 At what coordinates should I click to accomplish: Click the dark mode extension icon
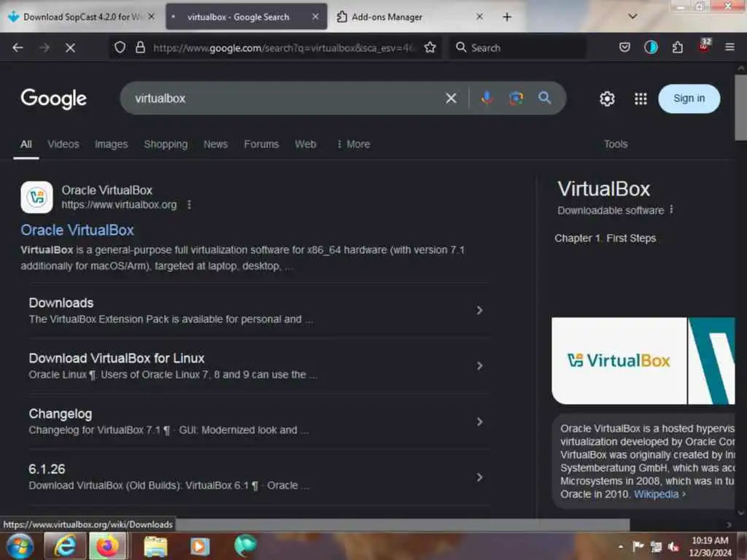[x=651, y=47]
